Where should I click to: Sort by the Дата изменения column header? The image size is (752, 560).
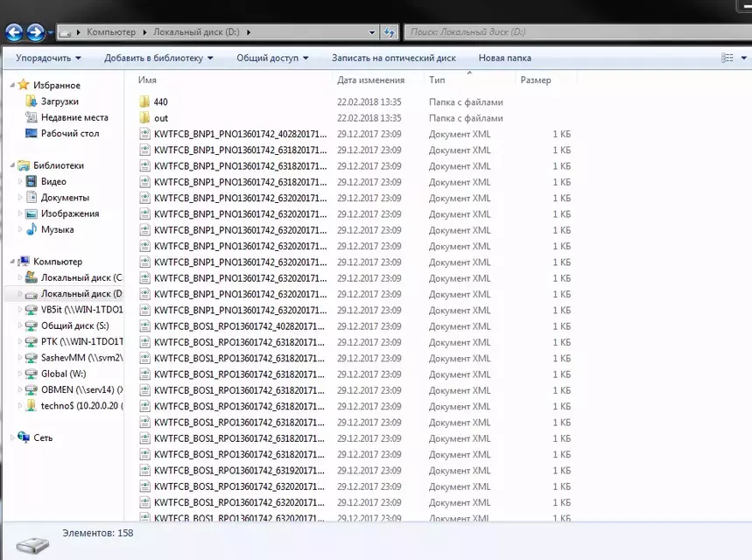point(370,80)
